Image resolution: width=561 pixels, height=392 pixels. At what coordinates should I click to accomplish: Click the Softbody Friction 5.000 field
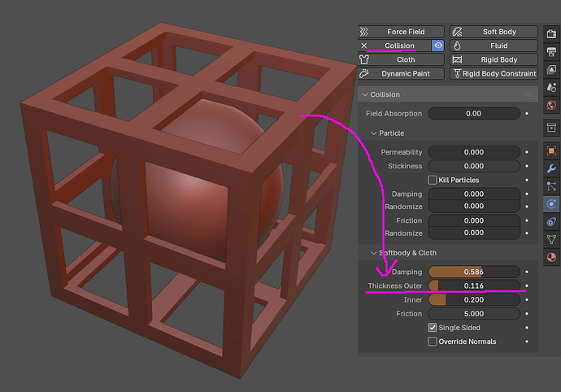pyautogui.click(x=474, y=314)
